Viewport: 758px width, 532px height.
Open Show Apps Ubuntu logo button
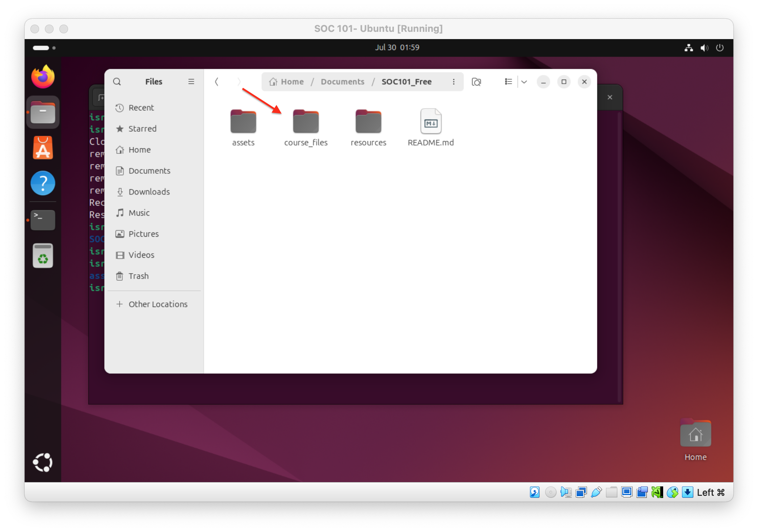[43, 463]
